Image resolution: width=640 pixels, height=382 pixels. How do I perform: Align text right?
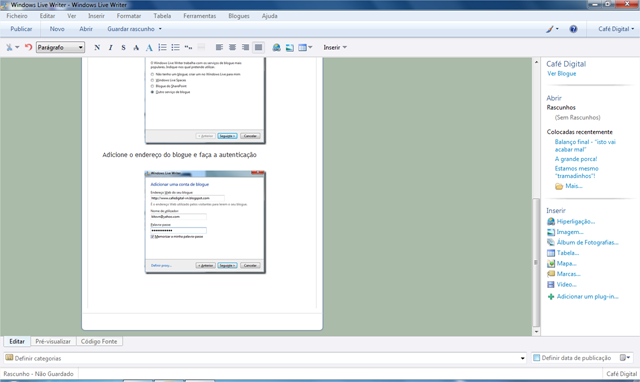245,47
